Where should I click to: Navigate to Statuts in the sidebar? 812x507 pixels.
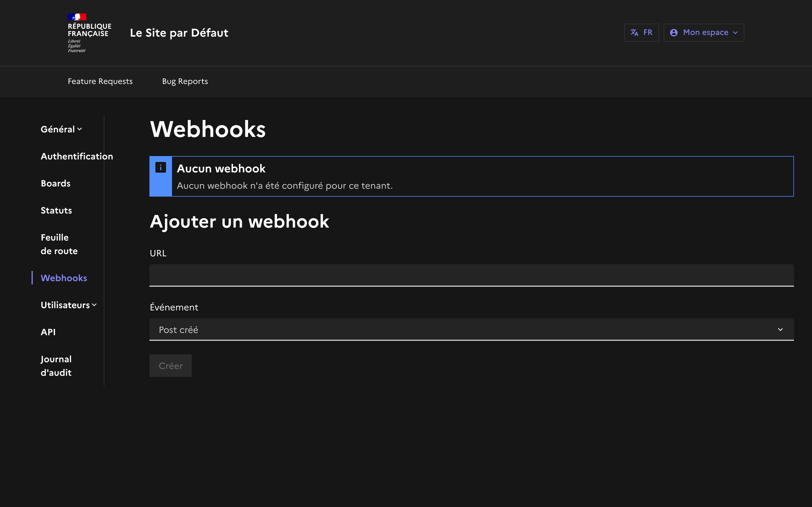[56, 211]
